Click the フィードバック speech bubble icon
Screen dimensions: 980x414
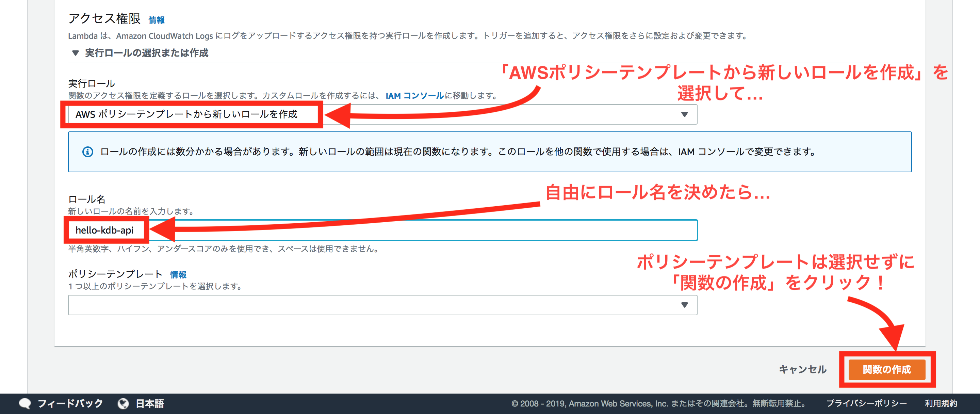click(x=25, y=403)
